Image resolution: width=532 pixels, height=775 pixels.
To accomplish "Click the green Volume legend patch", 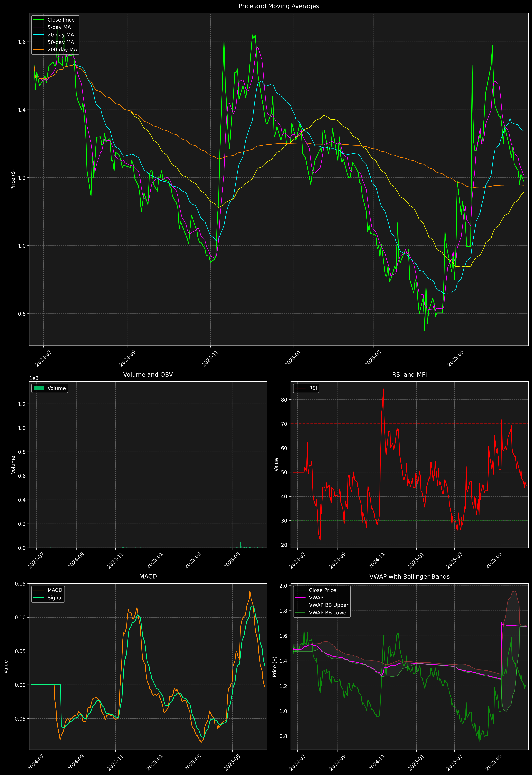I will [39, 388].
